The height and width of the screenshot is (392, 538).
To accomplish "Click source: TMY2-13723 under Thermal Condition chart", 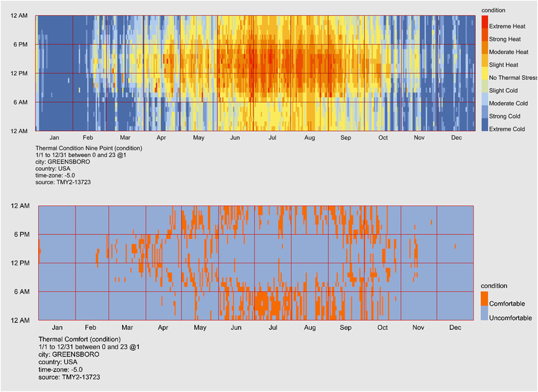I will coord(63,182).
